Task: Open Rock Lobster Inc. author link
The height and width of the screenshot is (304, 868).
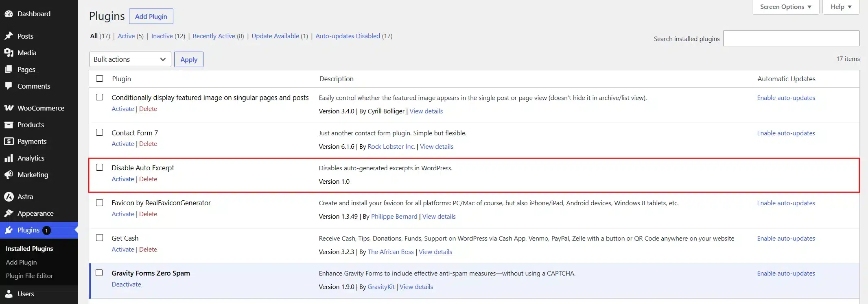Action: click(391, 147)
